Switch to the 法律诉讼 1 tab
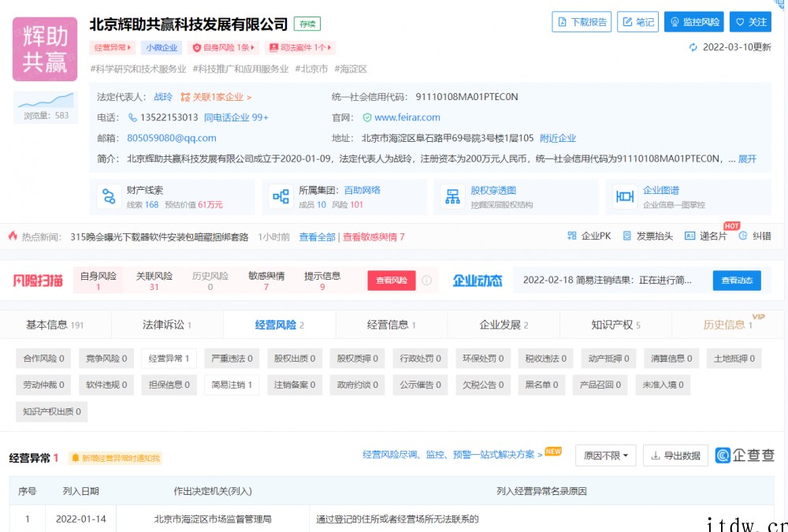This screenshot has height=532, width=788. click(167, 325)
